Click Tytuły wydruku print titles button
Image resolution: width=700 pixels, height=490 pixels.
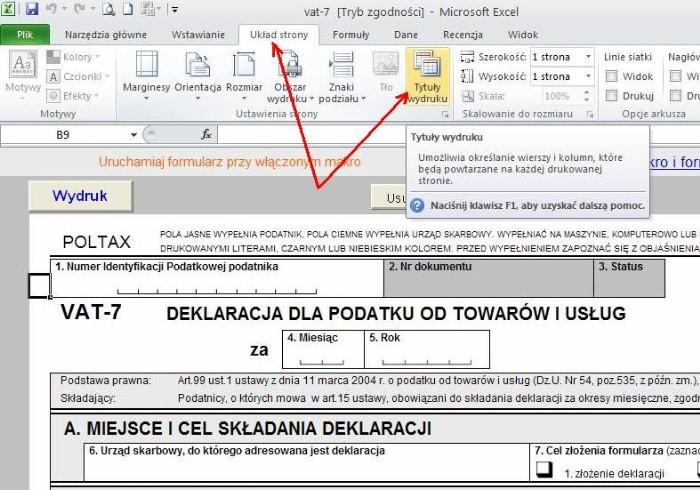427,77
